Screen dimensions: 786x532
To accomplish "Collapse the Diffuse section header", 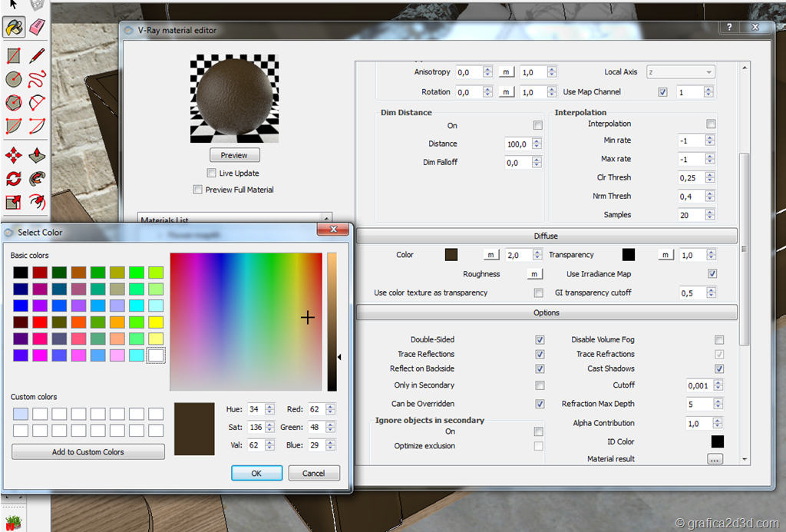I will (x=546, y=236).
